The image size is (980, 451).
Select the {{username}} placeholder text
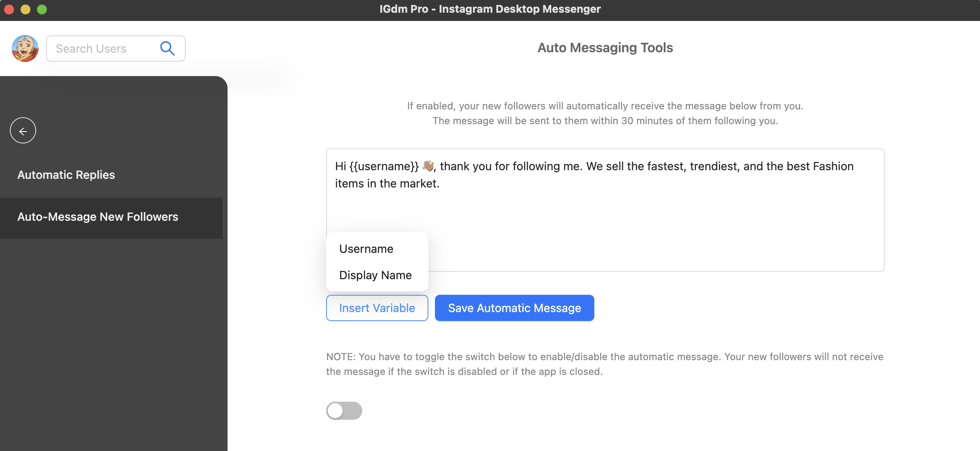pos(385,166)
